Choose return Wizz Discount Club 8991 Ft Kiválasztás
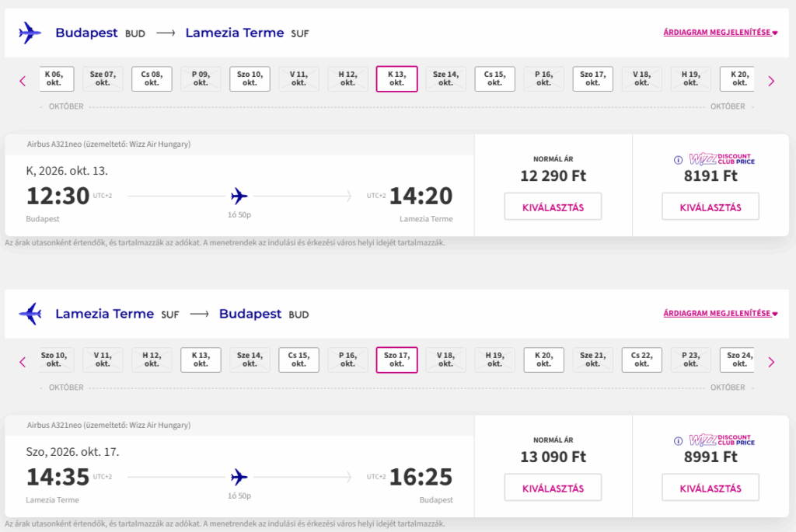796x532 pixels. click(710, 488)
